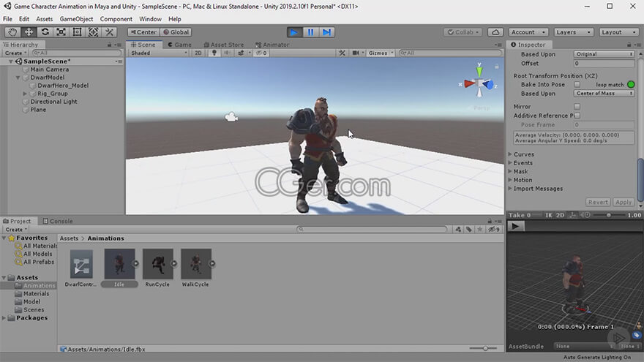The height and width of the screenshot is (362, 644).
Task: Start Play mode
Action: (x=294, y=32)
